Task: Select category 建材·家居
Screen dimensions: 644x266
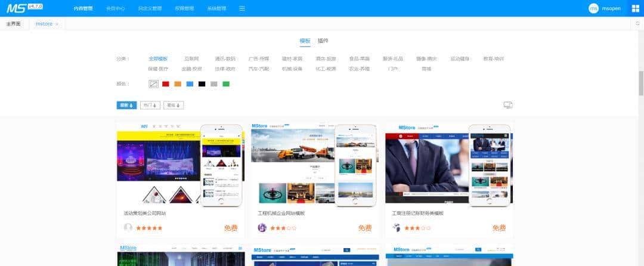Action: coord(292,58)
